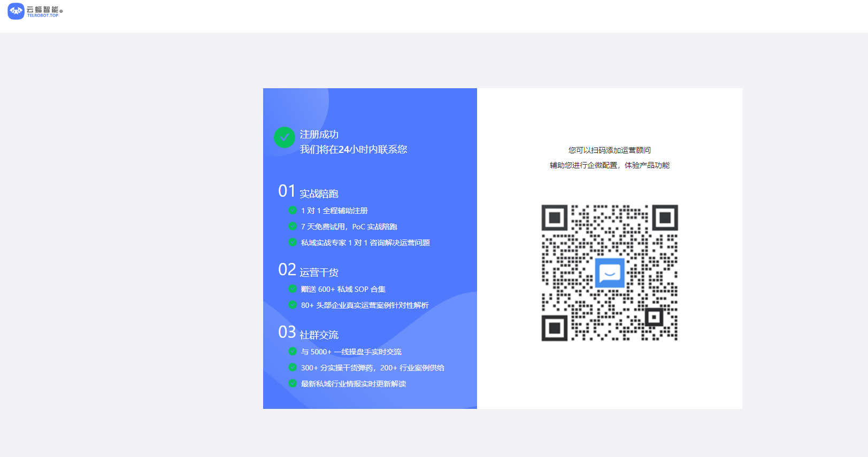Click 80+ 头部企业真实运营案例针对性解析 text
This screenshot has height=457, width=868.
[365, 305]
